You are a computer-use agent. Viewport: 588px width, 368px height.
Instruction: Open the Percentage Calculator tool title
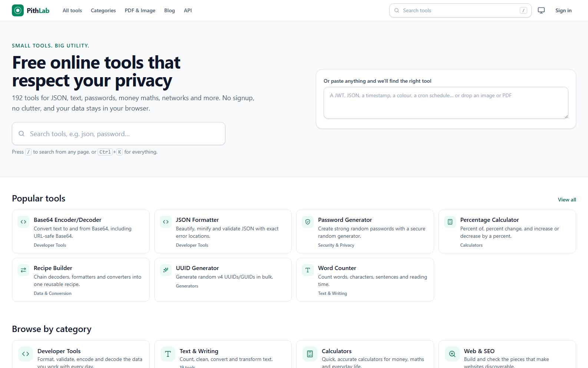[489, 220]
